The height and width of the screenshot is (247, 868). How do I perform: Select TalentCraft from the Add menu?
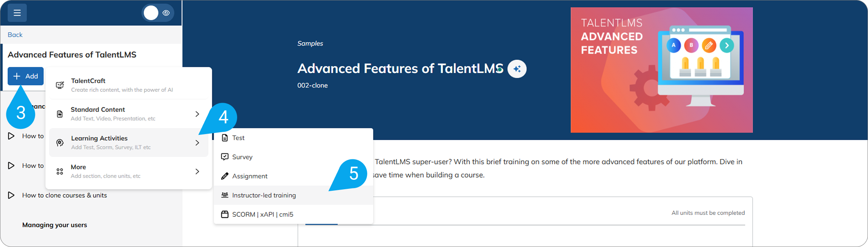pos(129,85)
